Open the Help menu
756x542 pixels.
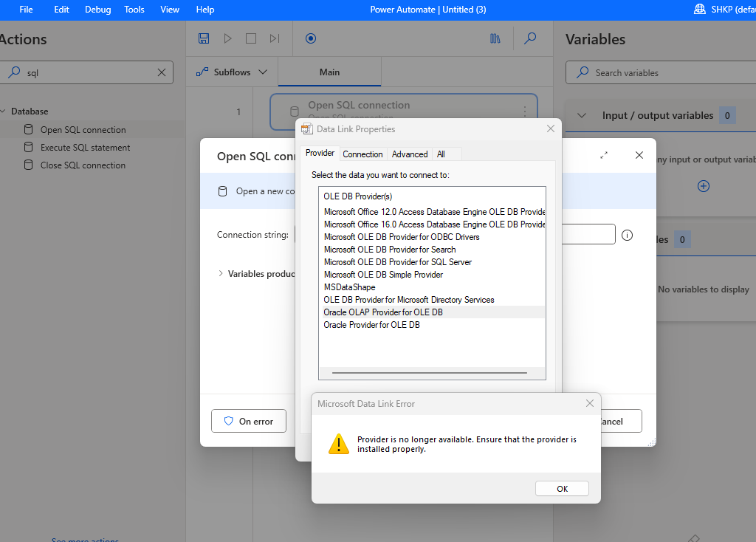click(x=205, y=10)
